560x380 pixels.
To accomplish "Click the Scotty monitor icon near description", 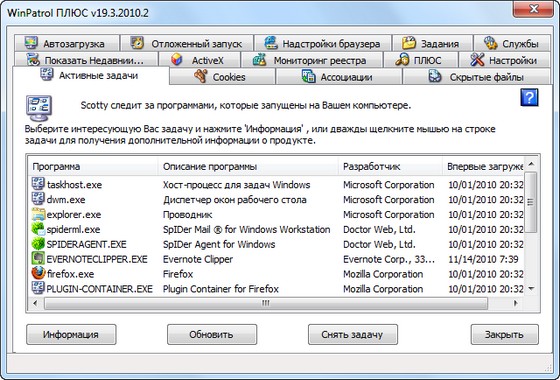I will pos(39,108).
